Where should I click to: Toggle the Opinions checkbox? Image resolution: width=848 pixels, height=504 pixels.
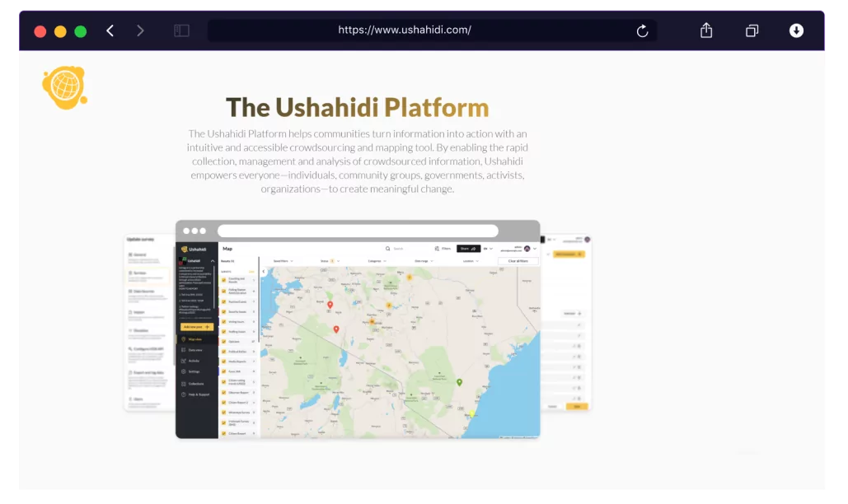tap(224, 342)
